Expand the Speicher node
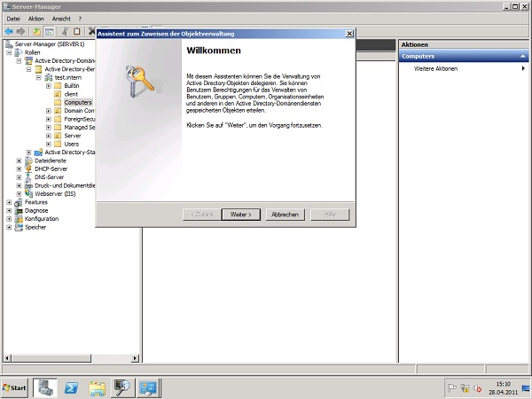This screenshot has height=399, width=532. (x=9, y=227)
